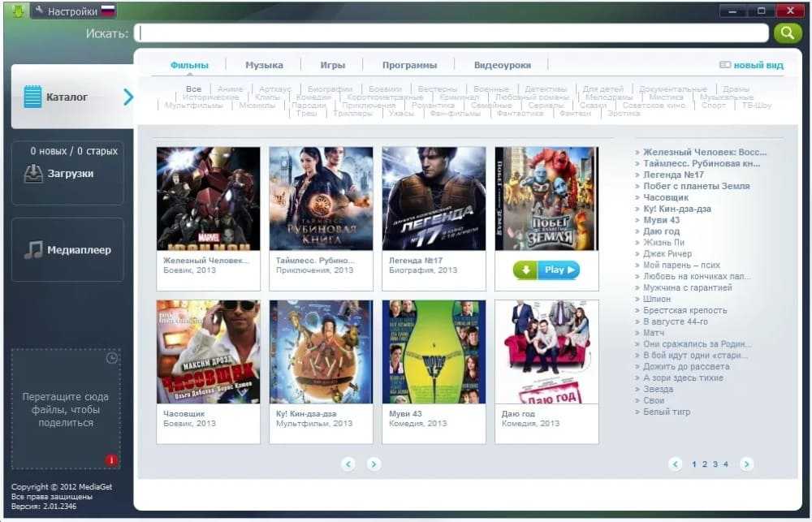
Task: Go to next posters with right arrow below grid
Action: point(374,464)
